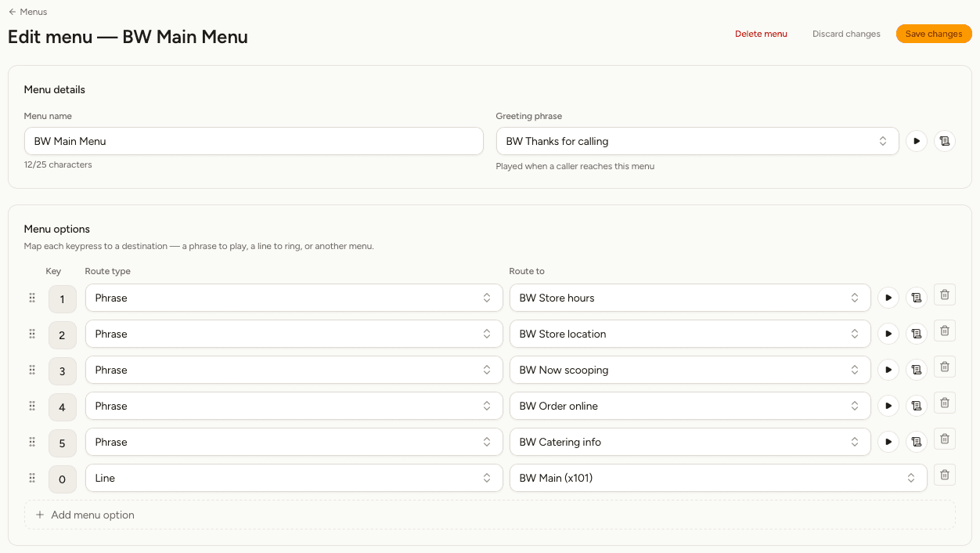Click the key 3 field

(63, 371)
